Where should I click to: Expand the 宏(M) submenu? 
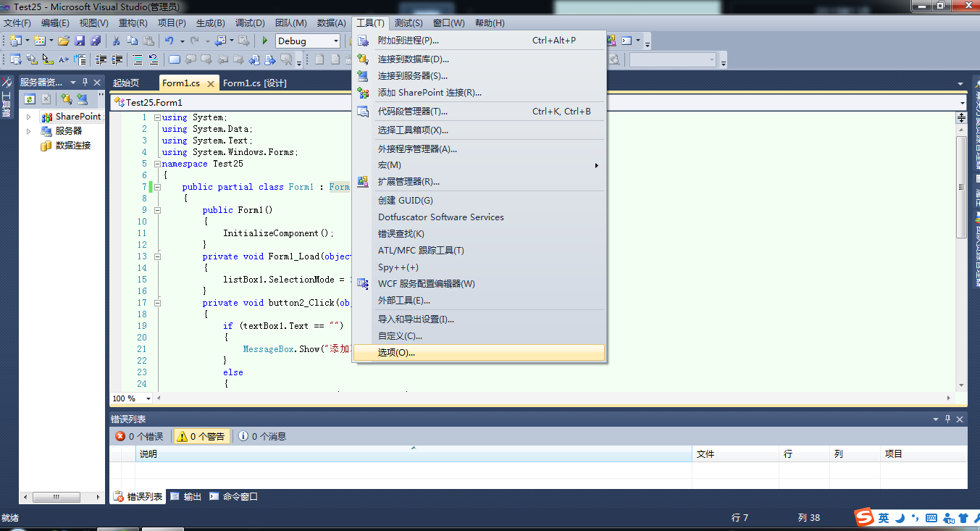[x=478, y=165]
